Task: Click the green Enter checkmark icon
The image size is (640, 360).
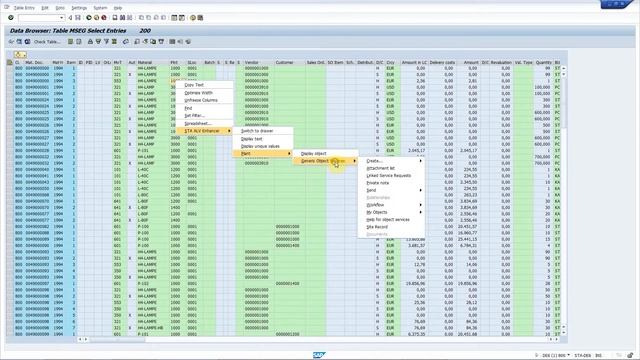Action: pos(11,18)
